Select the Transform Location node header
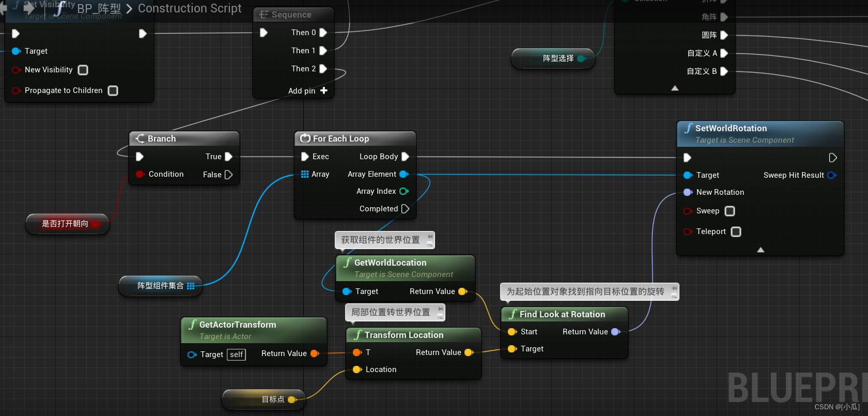The width and height of the screenshot is (868, 416). coord(413,335)
